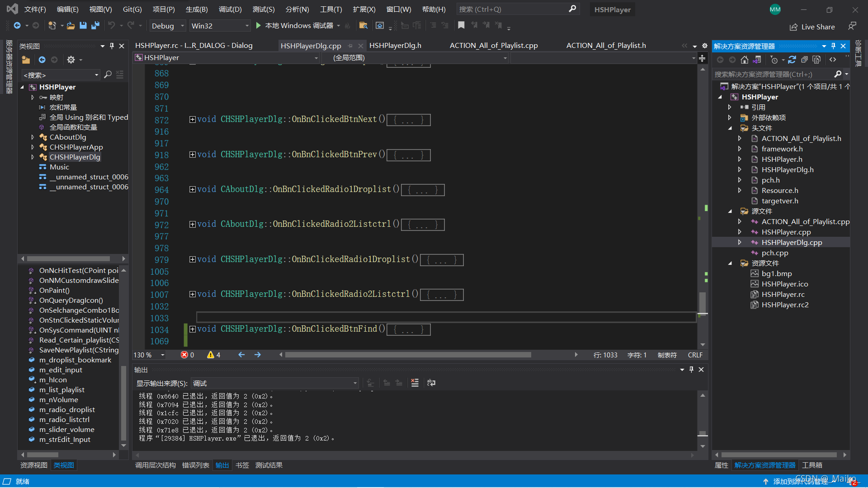Screen dimensions: 868x488
Task: Click the bookmark icon in toolbar
Action: tap(461, 26)
